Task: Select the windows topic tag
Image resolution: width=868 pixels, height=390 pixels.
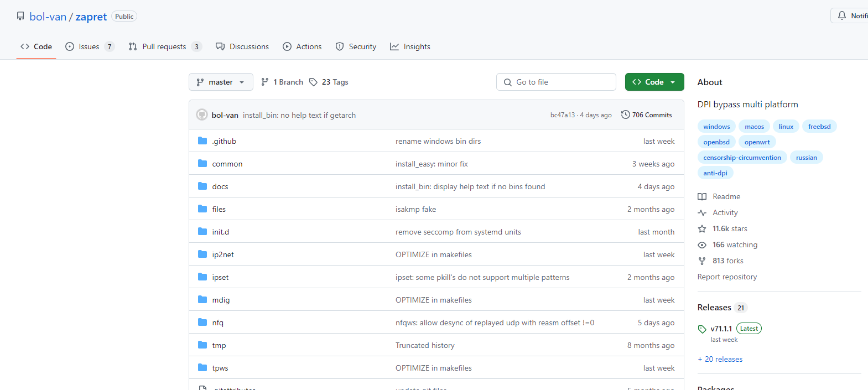Action: coord(716,127)
